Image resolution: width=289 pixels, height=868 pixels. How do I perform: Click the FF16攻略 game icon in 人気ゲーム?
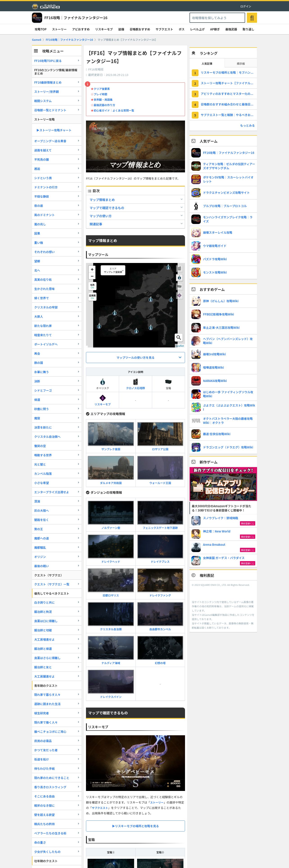click(x=196, y=153)
